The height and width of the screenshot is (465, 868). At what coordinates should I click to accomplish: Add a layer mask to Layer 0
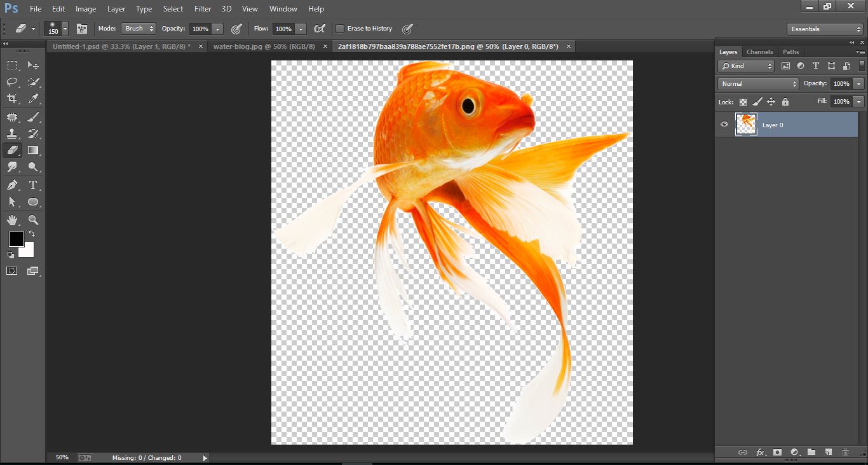click(777, 452)
